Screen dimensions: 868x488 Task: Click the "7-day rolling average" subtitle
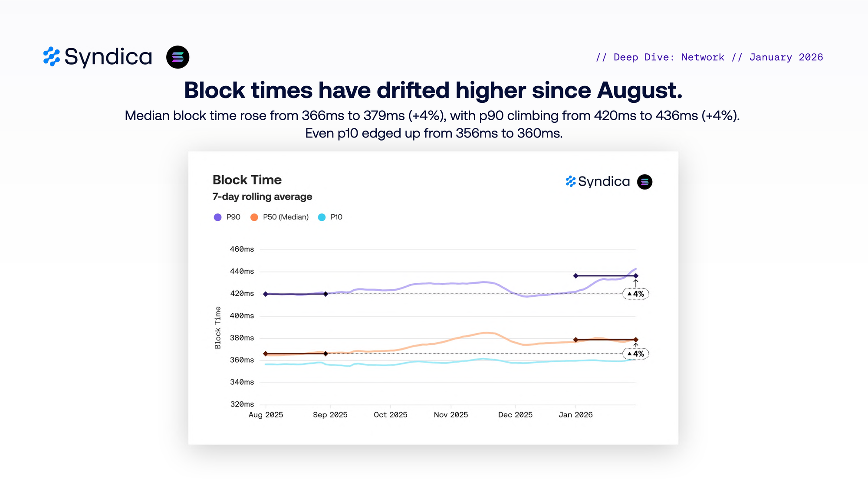[262, 197]
